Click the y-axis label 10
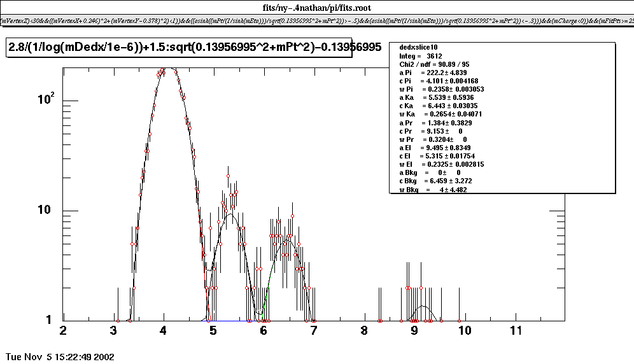This screenshot has width=634, height=364. (x=52, y=211)
